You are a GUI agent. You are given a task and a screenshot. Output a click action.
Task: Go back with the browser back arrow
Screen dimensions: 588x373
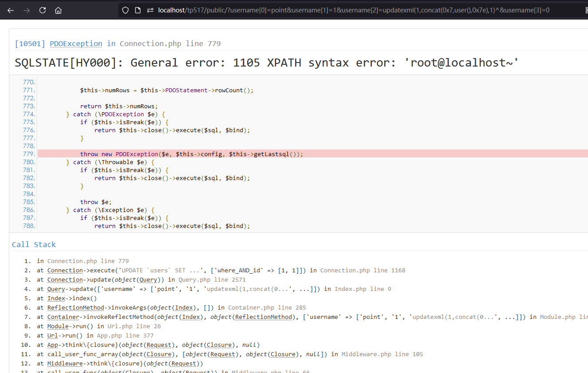tap(11, 10)
